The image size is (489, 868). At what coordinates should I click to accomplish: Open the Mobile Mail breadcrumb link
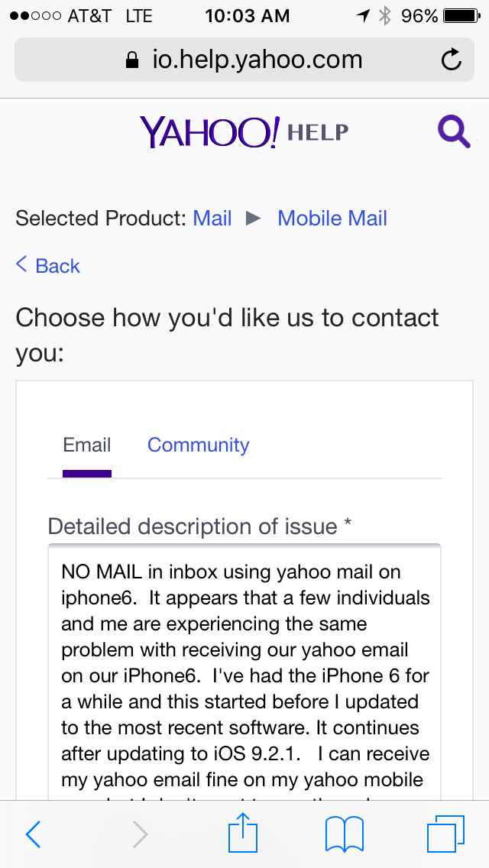(x=332, y=219)
